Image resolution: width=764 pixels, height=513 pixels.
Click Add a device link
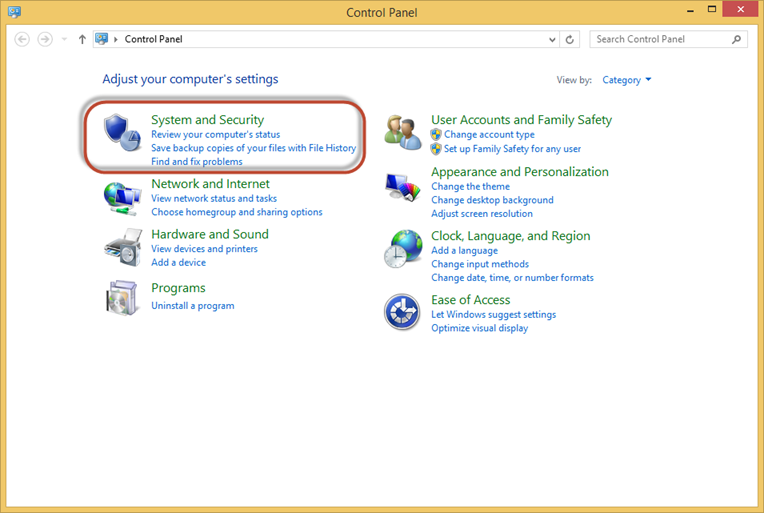[x=178, y=262]
